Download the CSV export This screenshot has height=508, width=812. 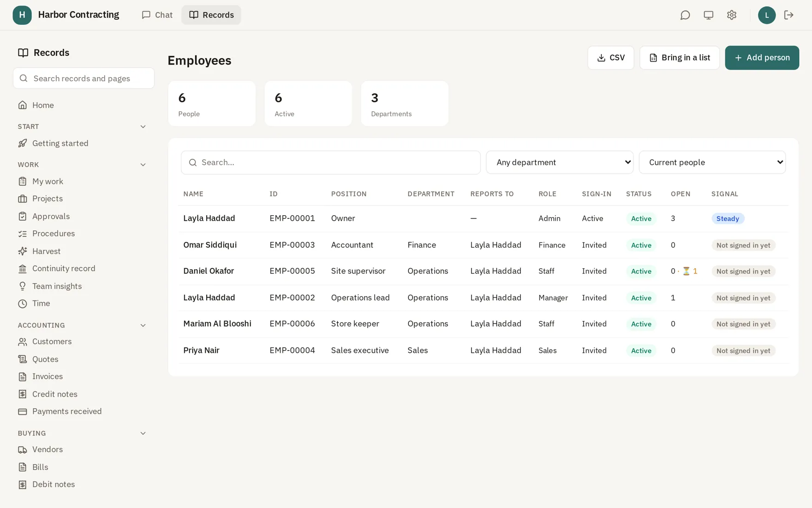click(610, 58)
